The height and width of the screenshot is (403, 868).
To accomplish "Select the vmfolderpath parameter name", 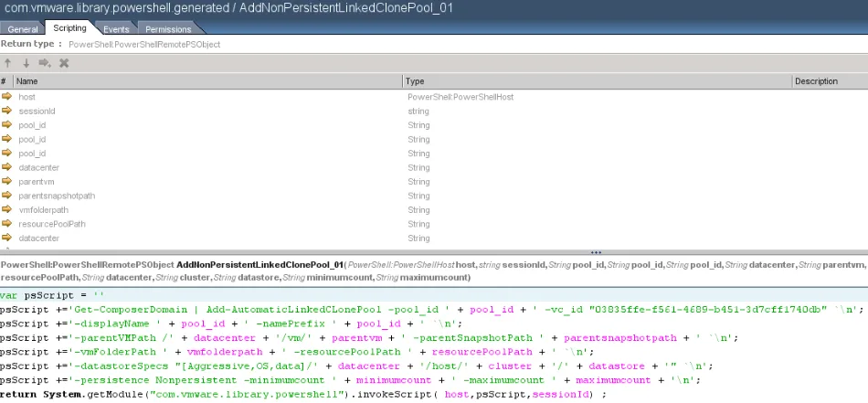I will pos(44,210).
